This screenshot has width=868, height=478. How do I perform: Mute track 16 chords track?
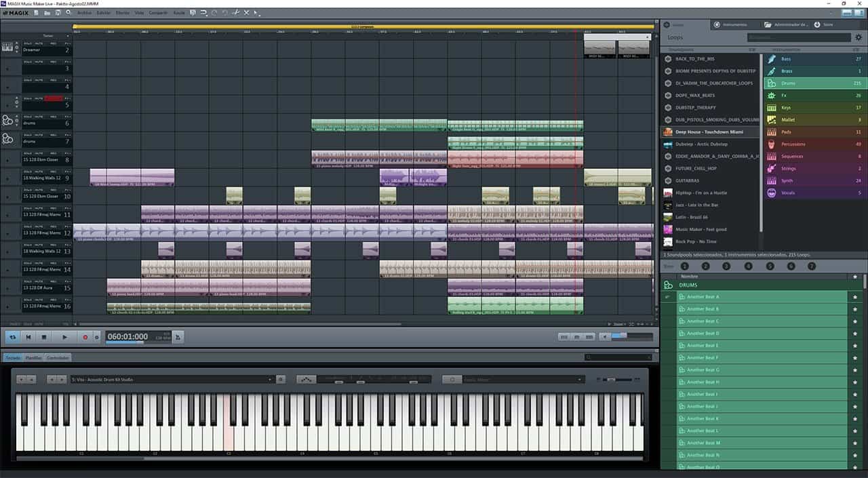tap(39, 300)
